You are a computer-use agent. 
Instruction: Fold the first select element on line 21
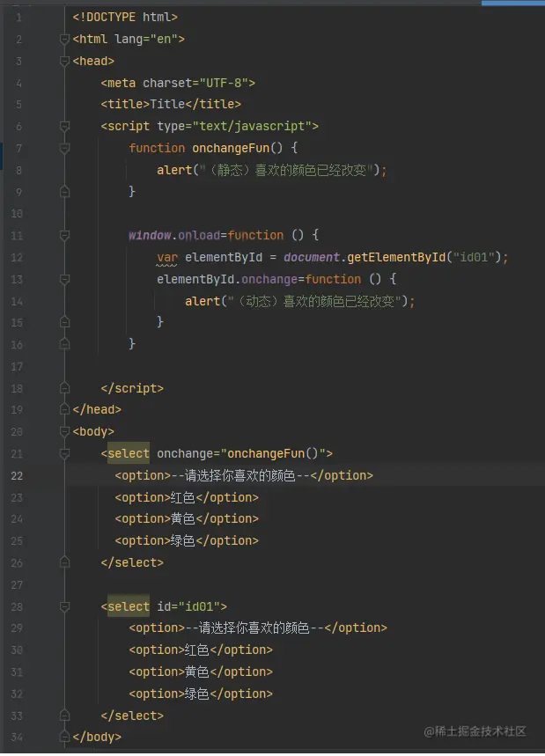(x=64, y=454)
